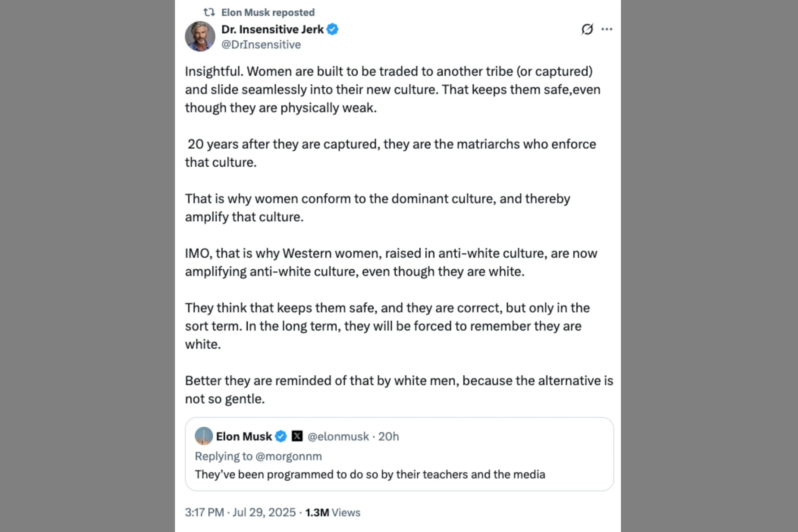The width and height of the screenshot is (798, 532).
Task: Click the 20h timestamp in quoted post
Action: [389, 436]
